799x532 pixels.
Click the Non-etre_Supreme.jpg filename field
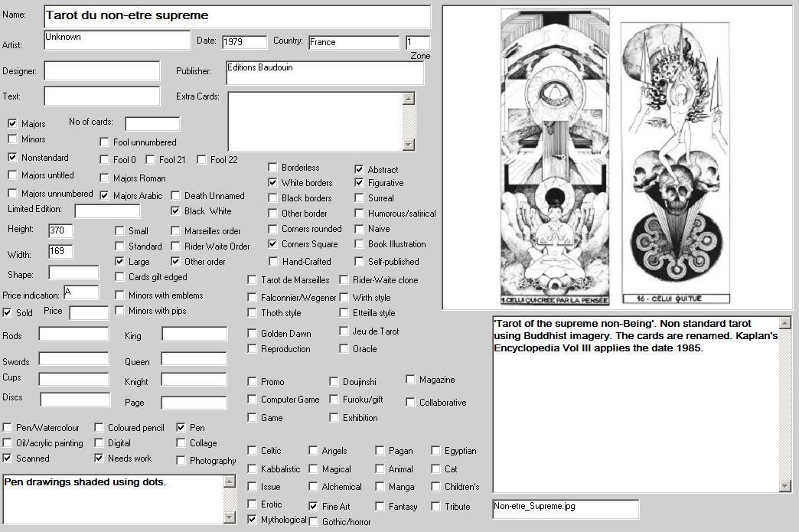pyautogui.click(x=565, y=508)
